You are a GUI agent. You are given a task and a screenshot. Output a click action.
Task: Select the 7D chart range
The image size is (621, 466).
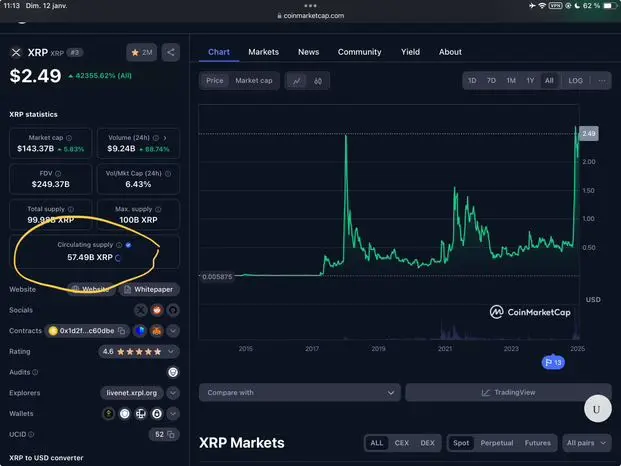click(x=491, y=81)
